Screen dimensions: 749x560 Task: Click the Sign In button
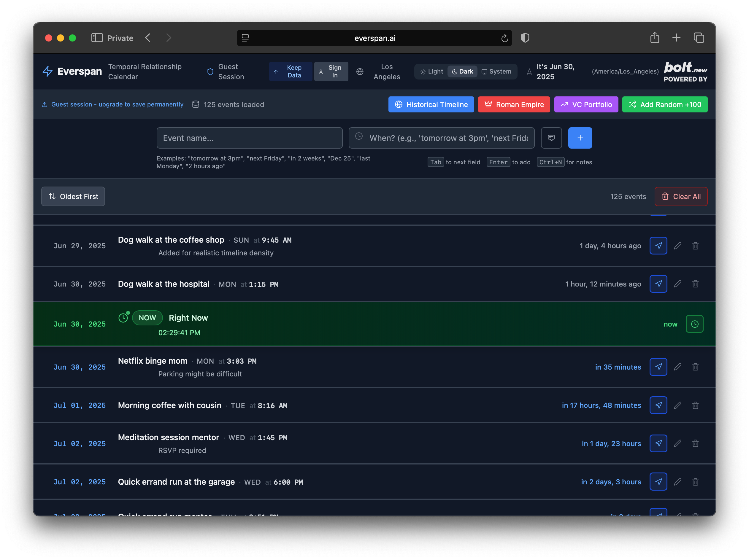(x=331, y=71)
